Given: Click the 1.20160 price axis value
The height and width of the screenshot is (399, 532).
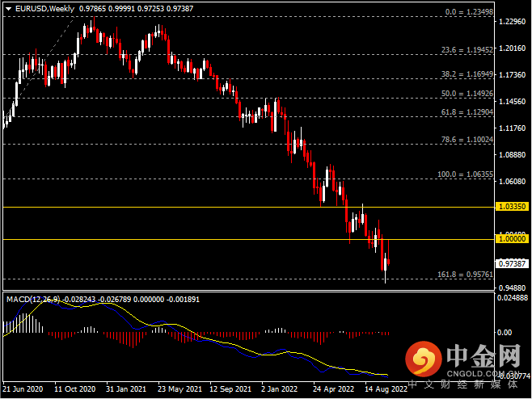Looking at the screenshot, I should [x=513, y=48].
